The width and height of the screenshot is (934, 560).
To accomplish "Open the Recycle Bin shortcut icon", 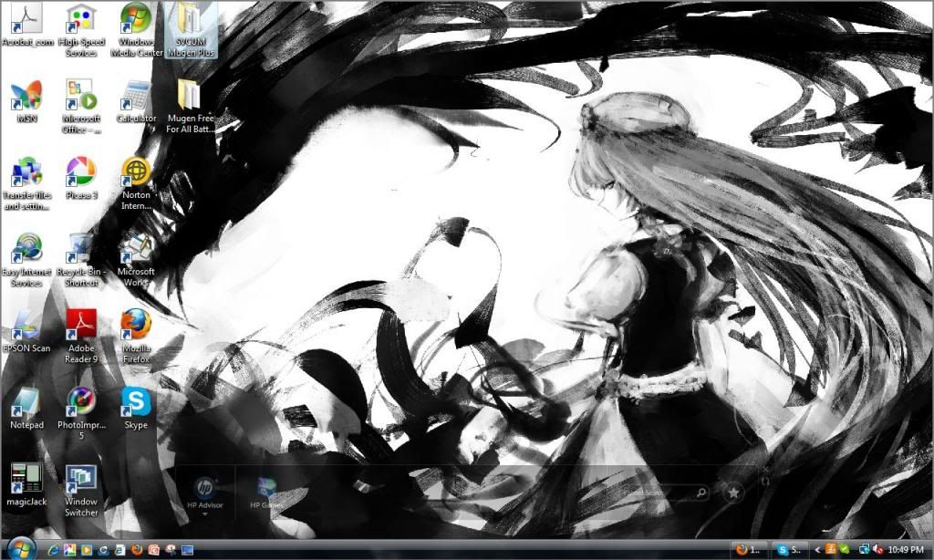I will [x=81, y=261].
